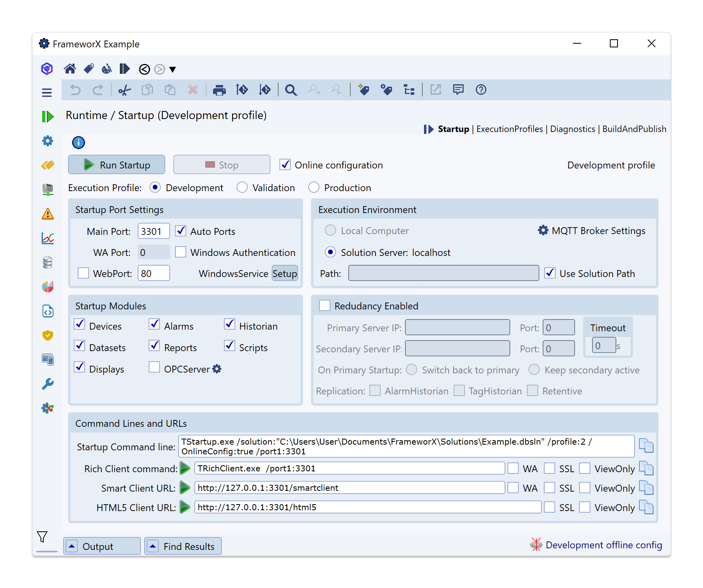Select Validation execution profile
The width and height of the screenshot is (703, 588).
242,187
